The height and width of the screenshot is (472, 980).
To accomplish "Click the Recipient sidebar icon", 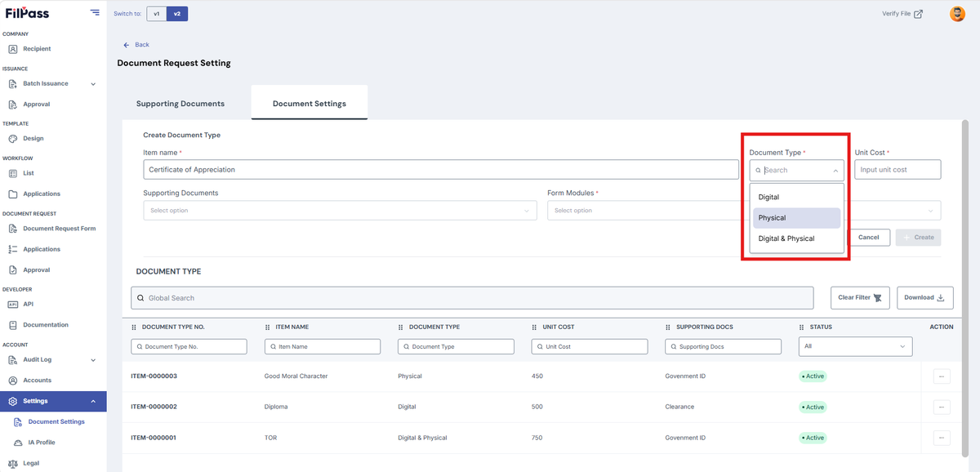I will coord(13,49).
